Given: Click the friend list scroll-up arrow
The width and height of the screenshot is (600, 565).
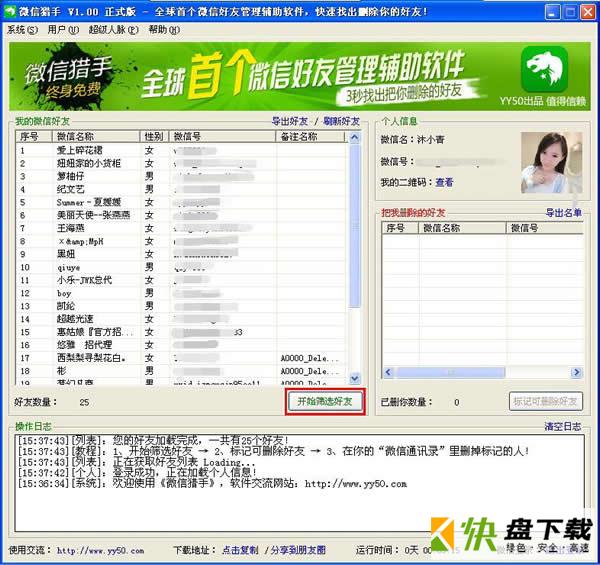Looking at the screenshot, I should pyautogui.click(x=355, y=137).
